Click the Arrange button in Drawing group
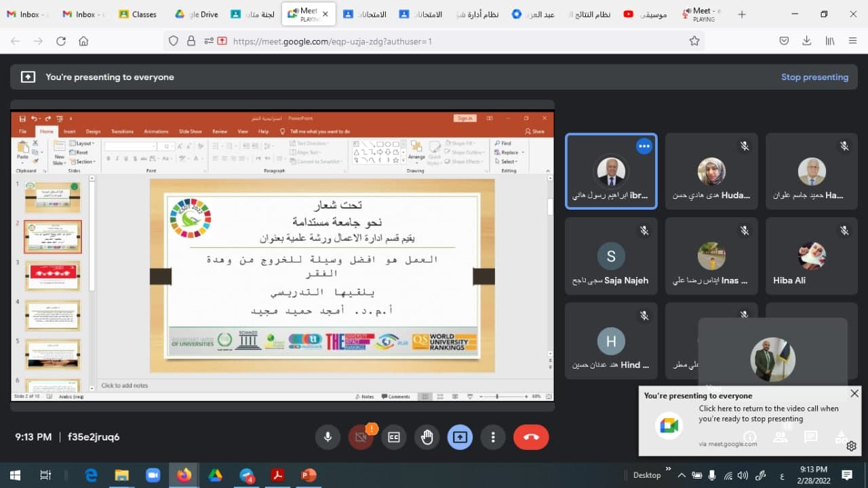Screen dimensions: 868x488 pos(416,152)
